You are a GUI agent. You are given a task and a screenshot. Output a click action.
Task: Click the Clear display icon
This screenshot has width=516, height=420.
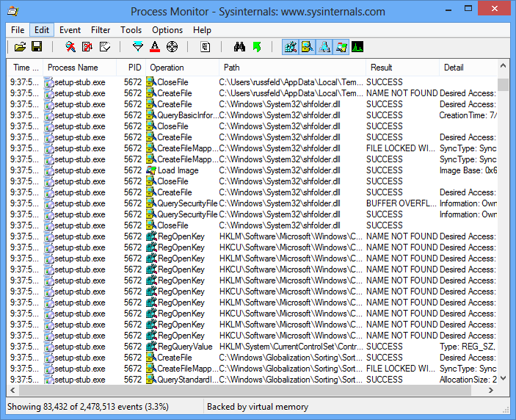coord(104,47)
